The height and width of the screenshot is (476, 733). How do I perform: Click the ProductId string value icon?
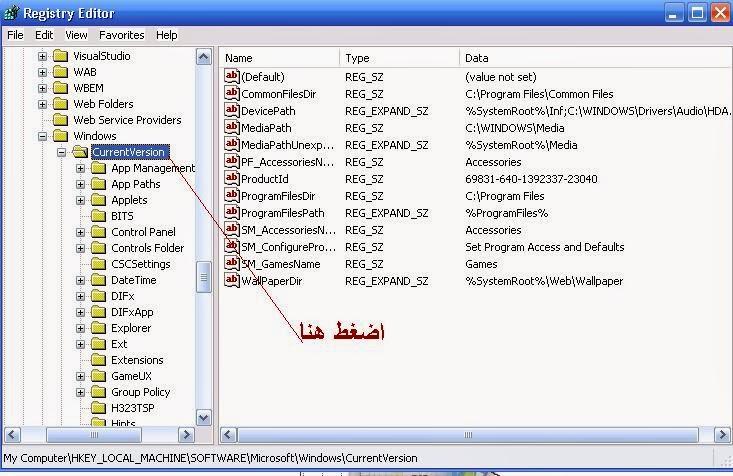232,178
